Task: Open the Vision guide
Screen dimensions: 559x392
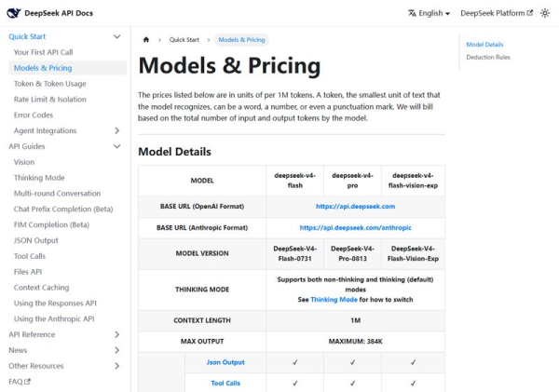Action: [x=24, y=162]
